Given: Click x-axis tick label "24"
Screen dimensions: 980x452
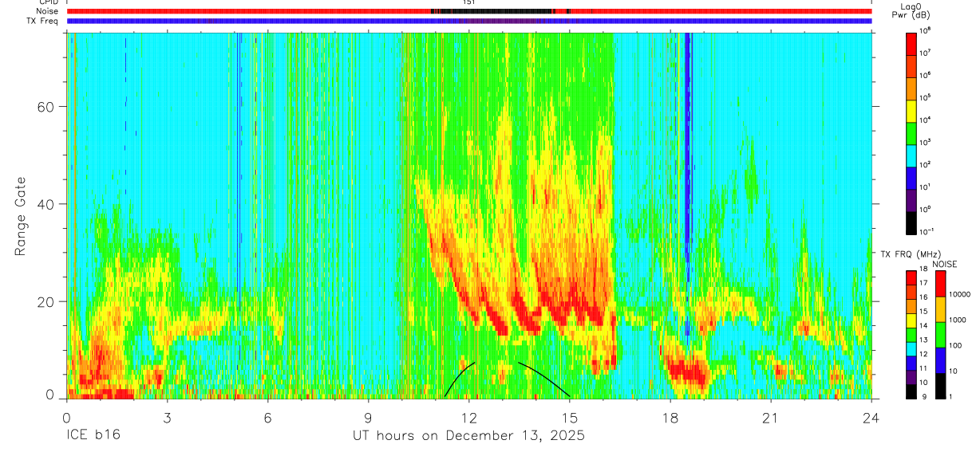Looking at the screenshot, I should coord(871,417).
